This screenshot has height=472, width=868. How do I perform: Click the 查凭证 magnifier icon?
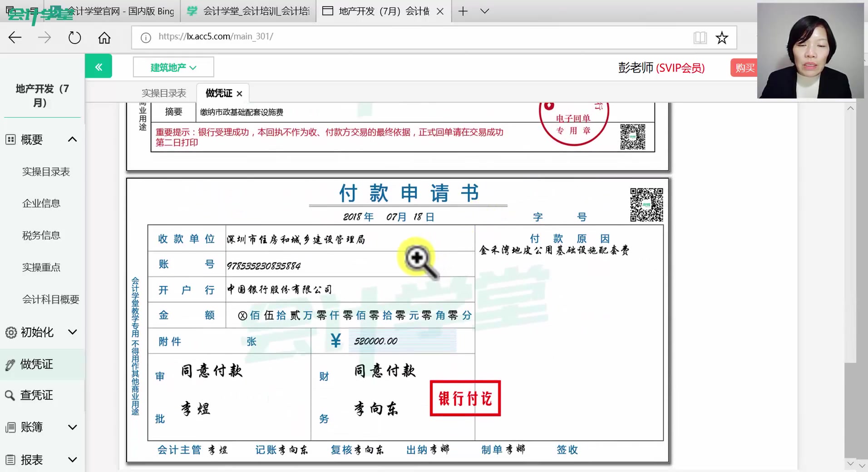(x=10, y=395)
